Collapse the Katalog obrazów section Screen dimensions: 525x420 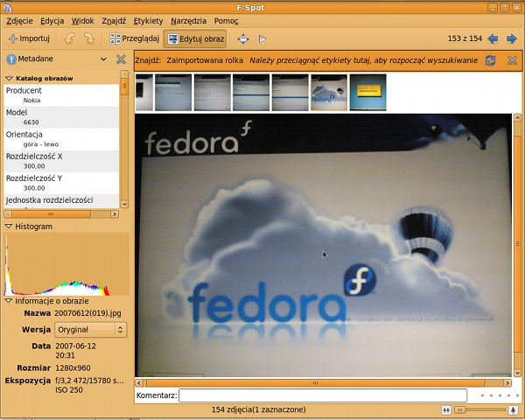click(9, 79)
